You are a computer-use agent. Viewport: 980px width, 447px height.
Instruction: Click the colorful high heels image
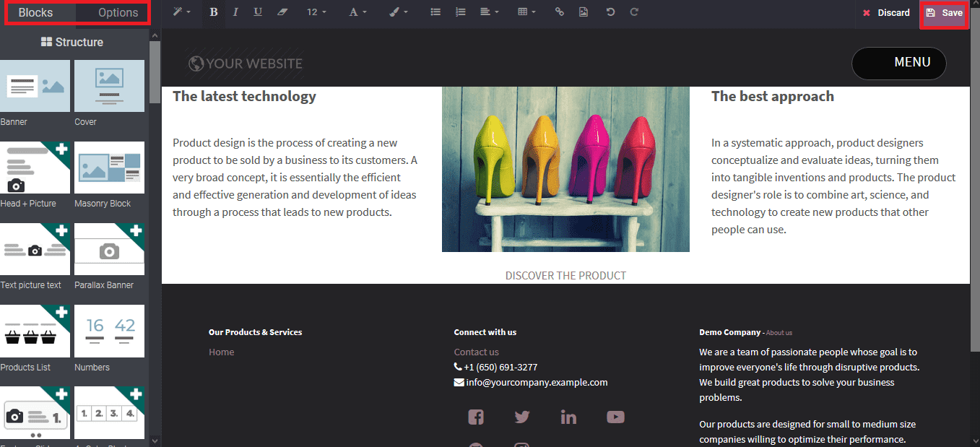tap(565, 169)
